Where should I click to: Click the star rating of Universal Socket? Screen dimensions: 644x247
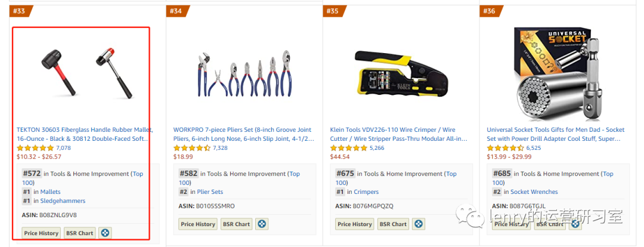click(x=505, y=148)
